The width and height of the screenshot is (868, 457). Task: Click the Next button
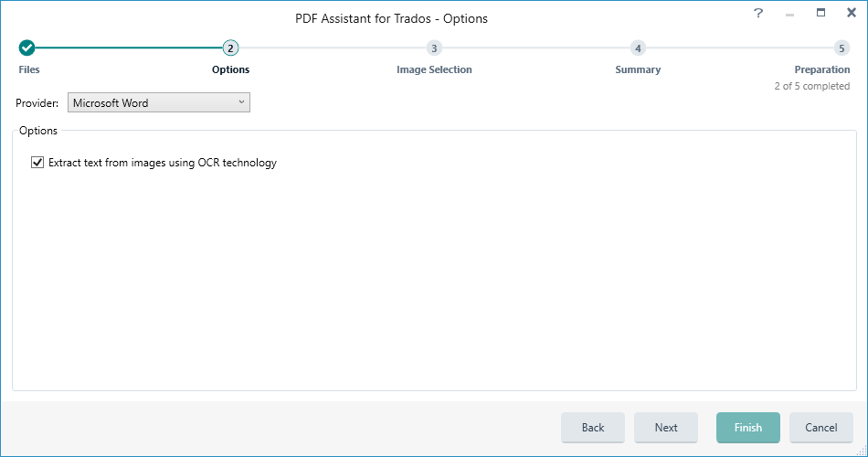tap(666, 428)
